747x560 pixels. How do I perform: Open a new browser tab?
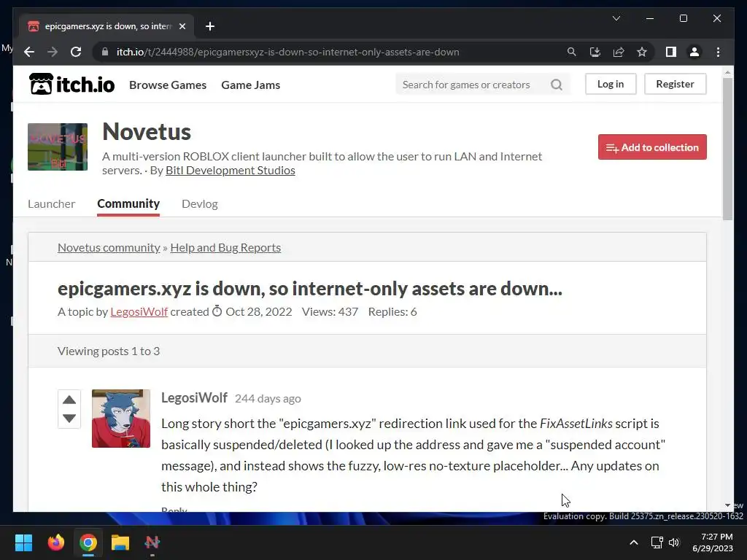pos(210,26)
